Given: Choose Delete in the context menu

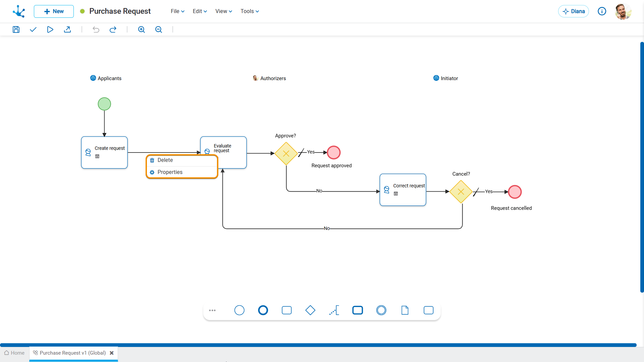Looking at the screenshot, I should click(182, 160).
